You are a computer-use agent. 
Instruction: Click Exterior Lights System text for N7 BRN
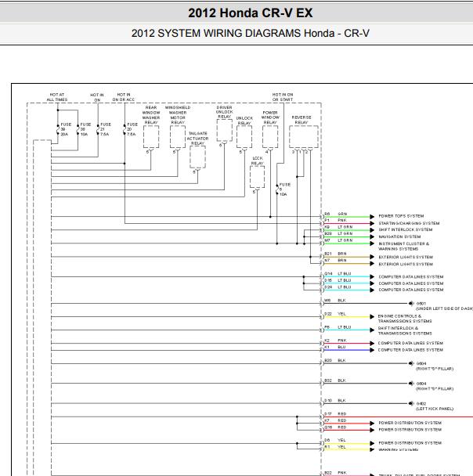406,264
